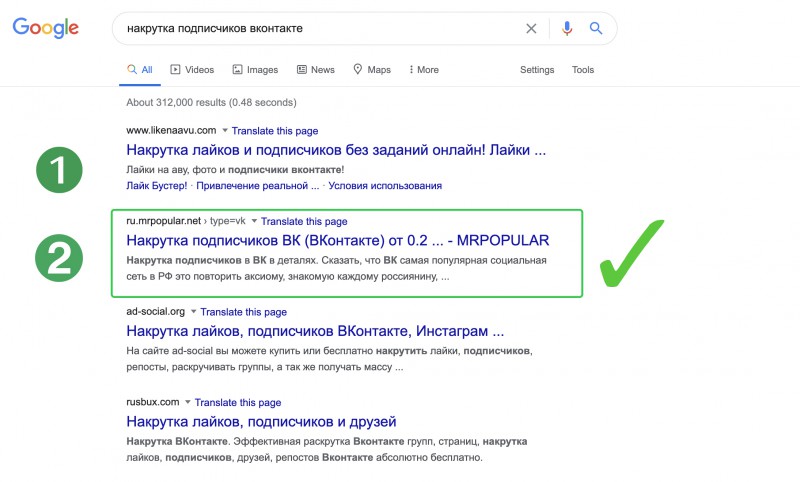Open the More options menu
The width and height of the screenshot is (800, 482).
(422, 70)
